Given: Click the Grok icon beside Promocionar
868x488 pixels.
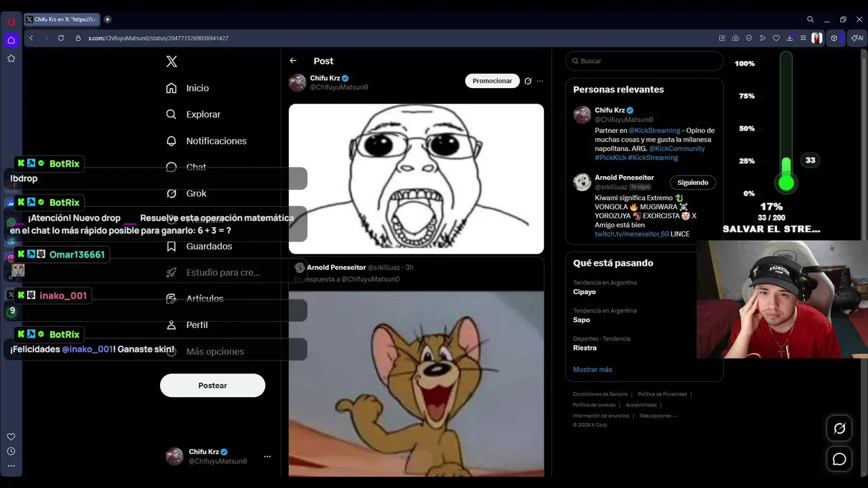Looking at the screenshot, I should click(528, 81).
